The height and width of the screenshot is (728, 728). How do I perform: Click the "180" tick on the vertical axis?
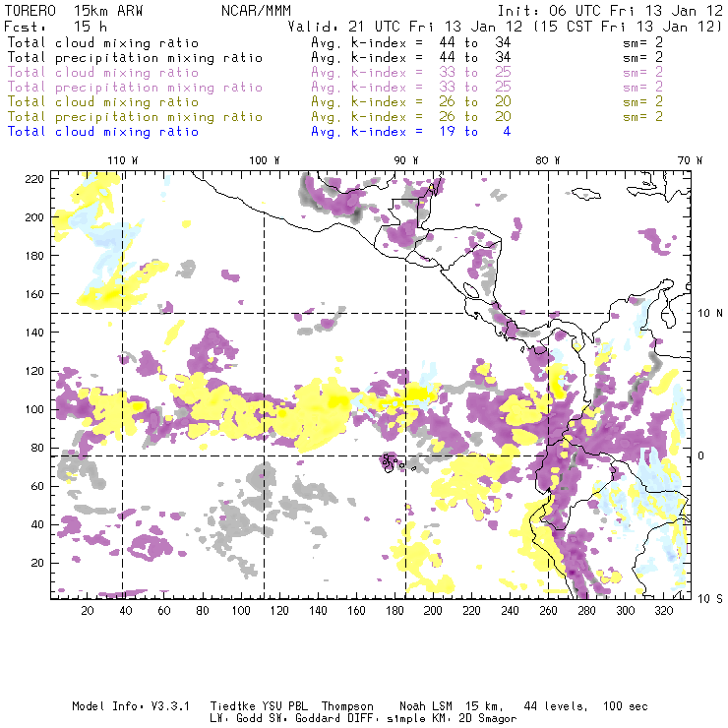pos(33,256)
